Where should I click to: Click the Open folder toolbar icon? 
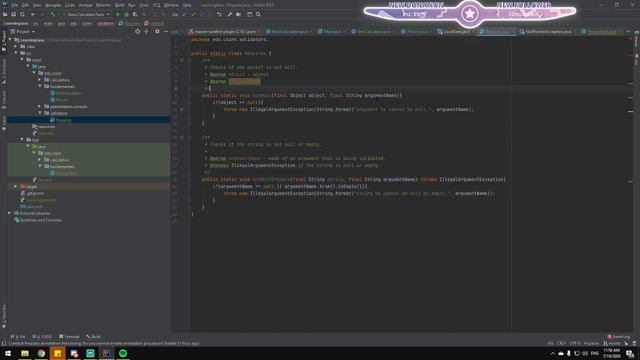tap(5, 14)
